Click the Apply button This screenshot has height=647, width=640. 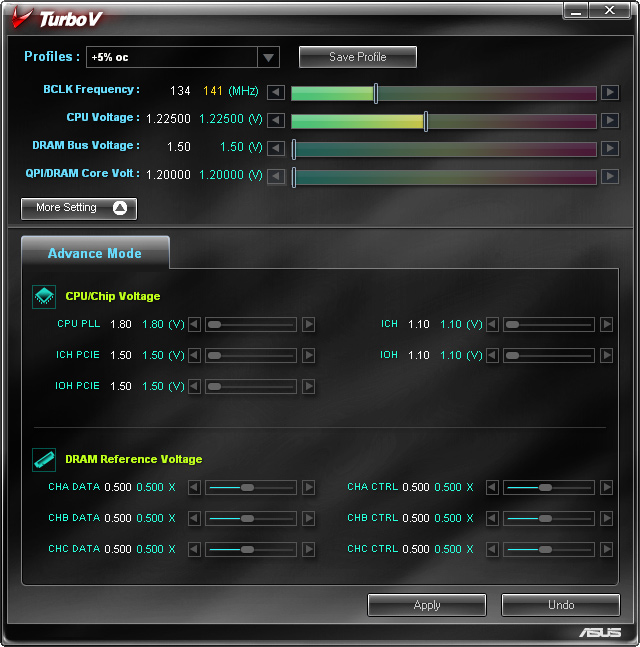click(427, 605)
